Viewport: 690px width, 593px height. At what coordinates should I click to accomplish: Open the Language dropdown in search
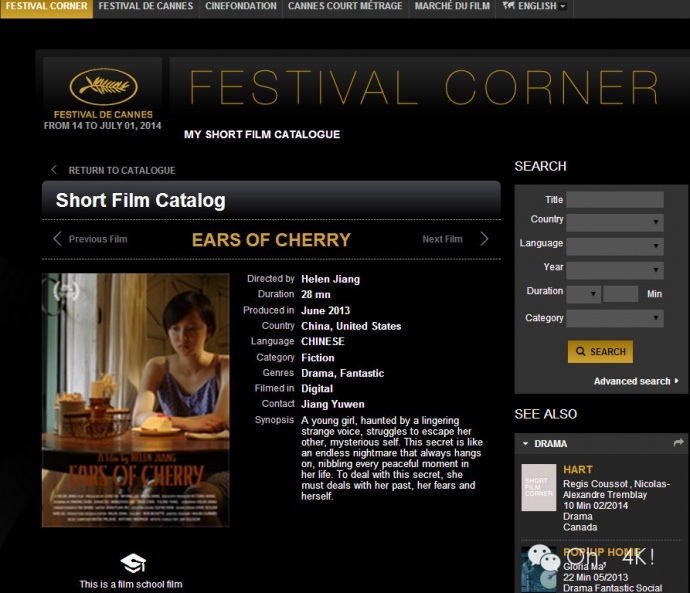click(x=615, y=246)
